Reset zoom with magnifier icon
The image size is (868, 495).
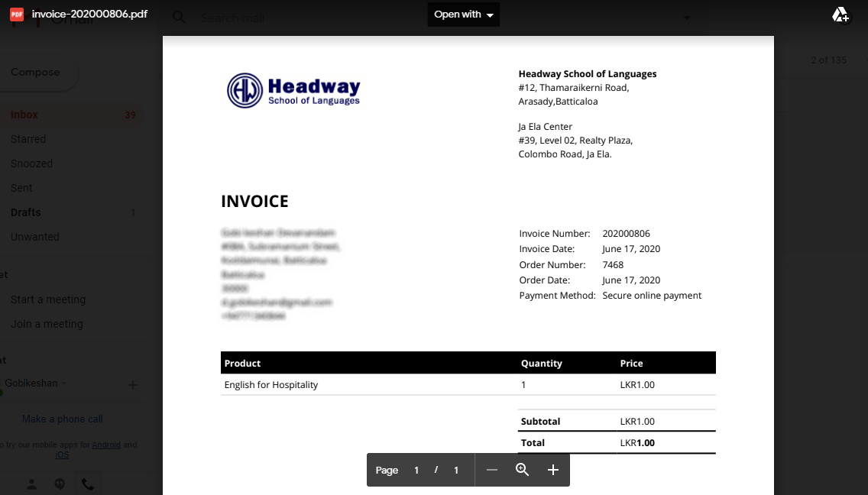(522, 470)
